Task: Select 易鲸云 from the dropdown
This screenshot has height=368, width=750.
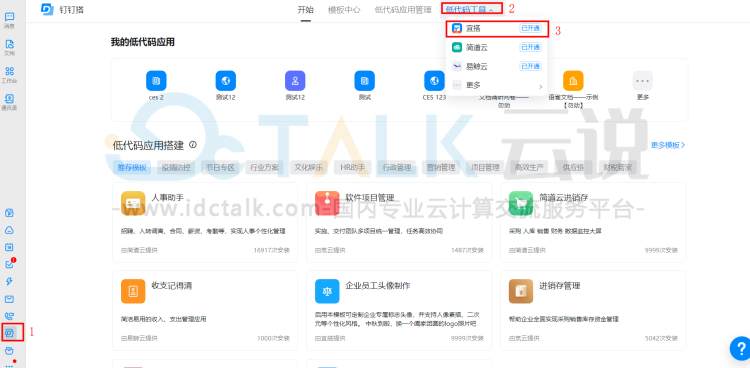Action: tap(496, 67)
